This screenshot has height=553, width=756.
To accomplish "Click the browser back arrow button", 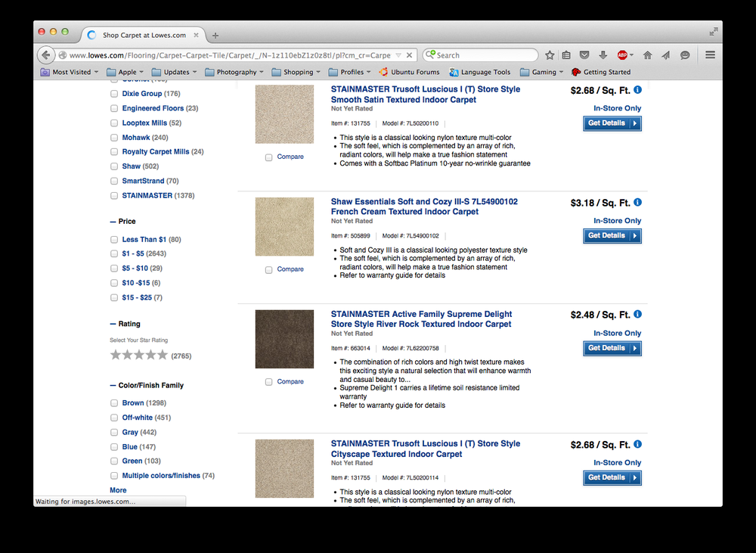I will [x=45, y=55].
